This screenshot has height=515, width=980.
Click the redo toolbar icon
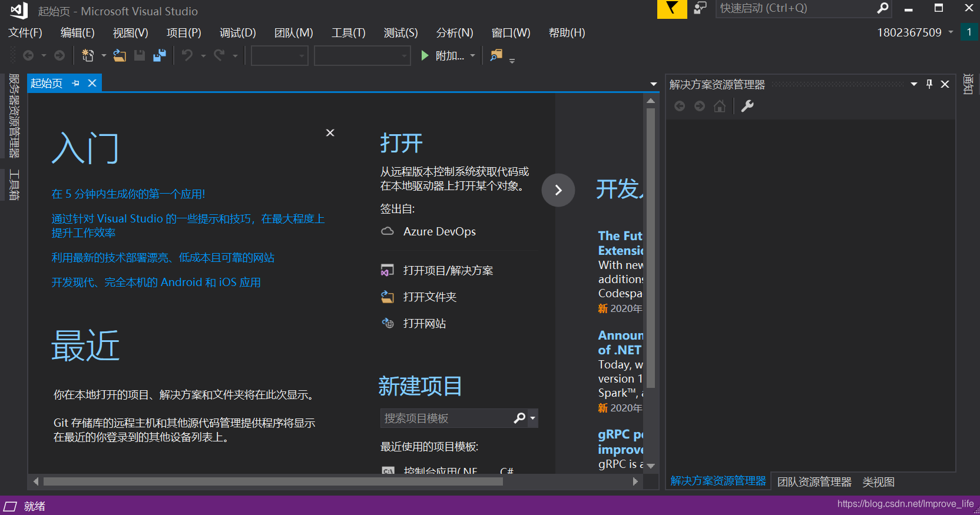coord(219,55)
